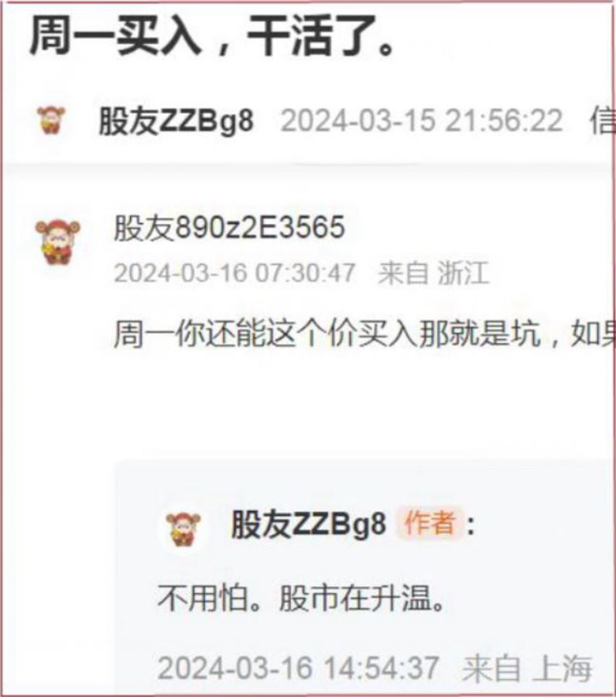
Task: Click commenter 股友890z2E3565's avatar
Action: pyautogui.click(x=57, y=242)
